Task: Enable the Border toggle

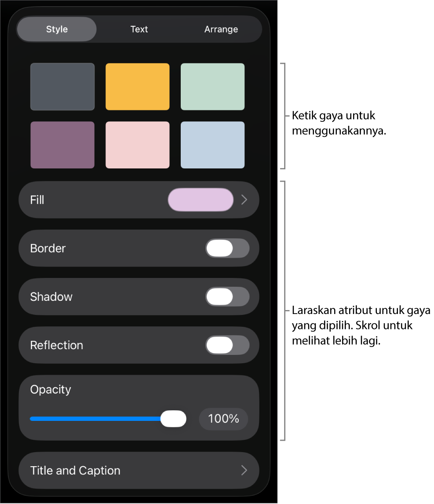Action: point(228,248)
